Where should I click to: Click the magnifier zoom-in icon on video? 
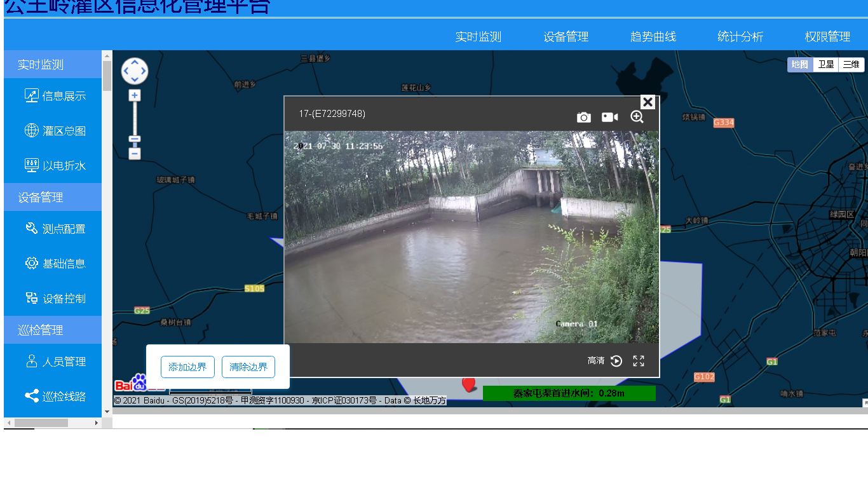point(637,117)
